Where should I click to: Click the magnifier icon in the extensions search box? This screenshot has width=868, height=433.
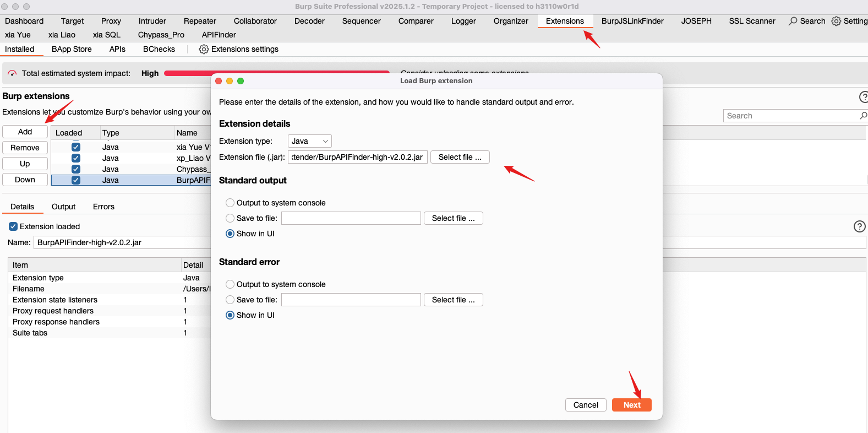(863, 116)
